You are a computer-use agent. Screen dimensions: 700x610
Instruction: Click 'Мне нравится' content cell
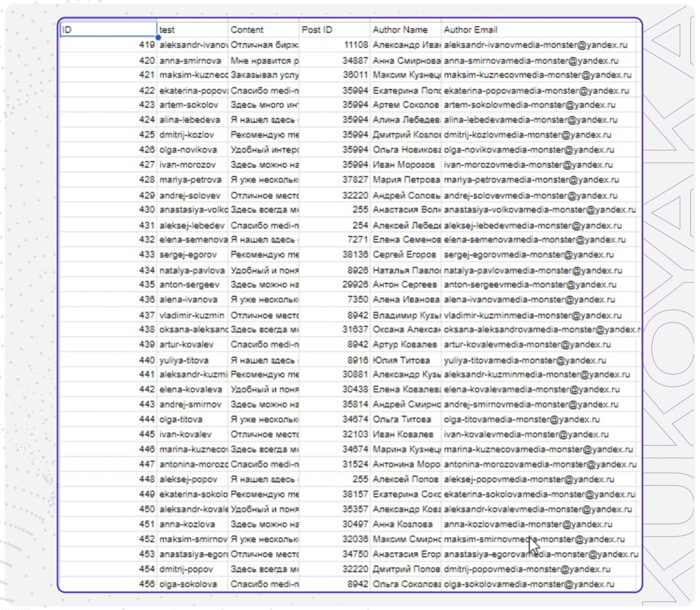click(x=264, y=60)
